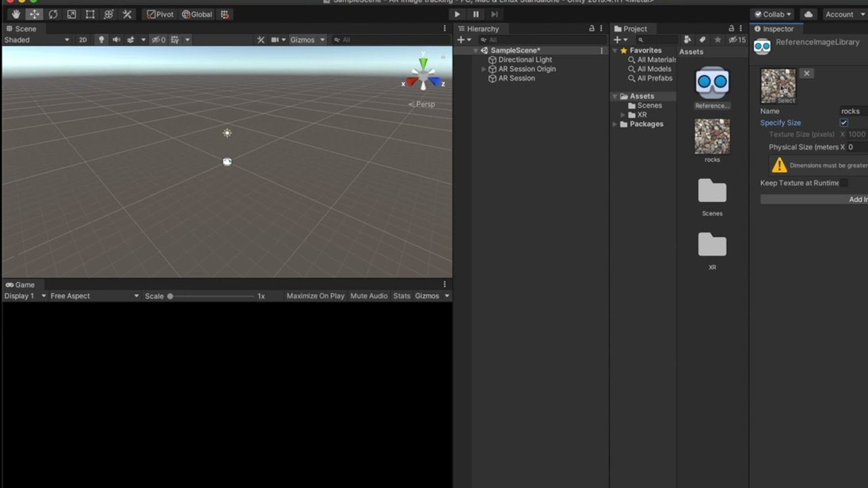Toggle Persp projection label
This screenshot has width=868, height=488.
(422, 104)
